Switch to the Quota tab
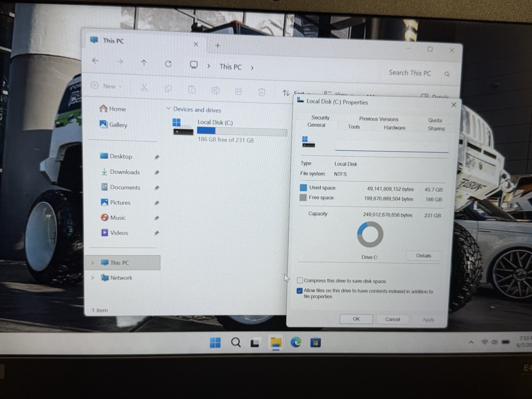The height and width of the screenshot is (399, 532). tap(435, 120)
